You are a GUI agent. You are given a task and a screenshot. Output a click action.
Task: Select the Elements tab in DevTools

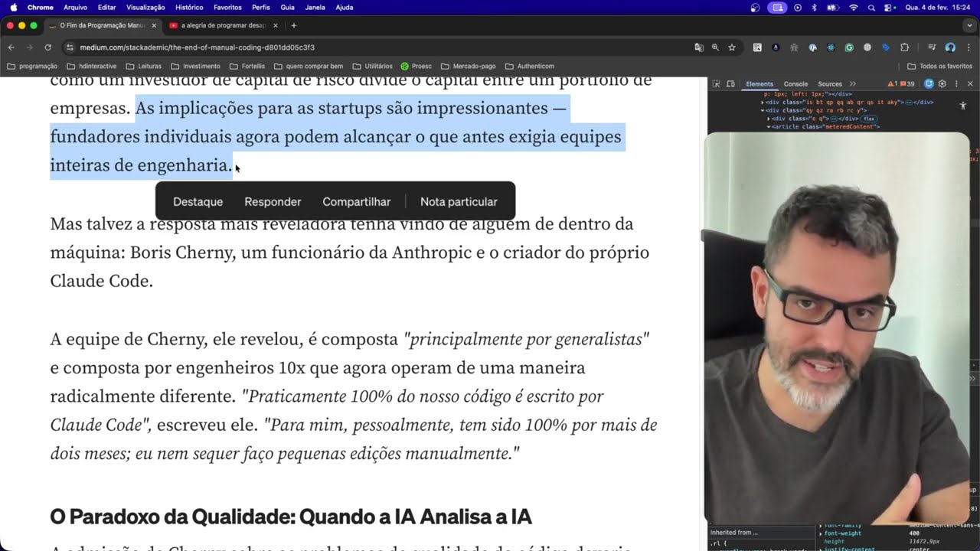759,84
